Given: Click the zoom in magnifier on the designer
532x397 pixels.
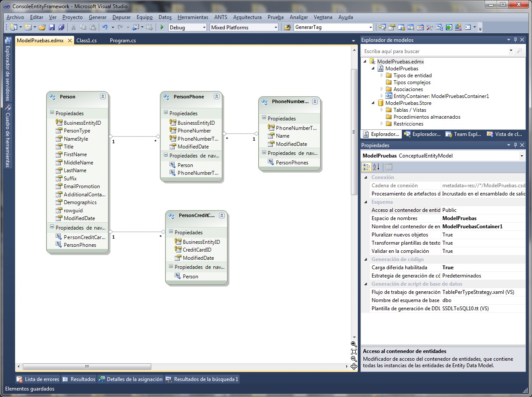Looking at the screenshot, I should [x=354, y=344].
